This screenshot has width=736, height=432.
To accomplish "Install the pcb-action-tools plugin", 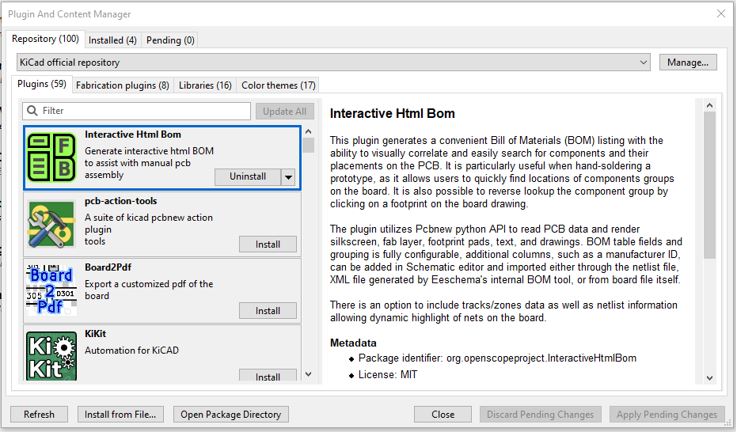I will 267,244.
